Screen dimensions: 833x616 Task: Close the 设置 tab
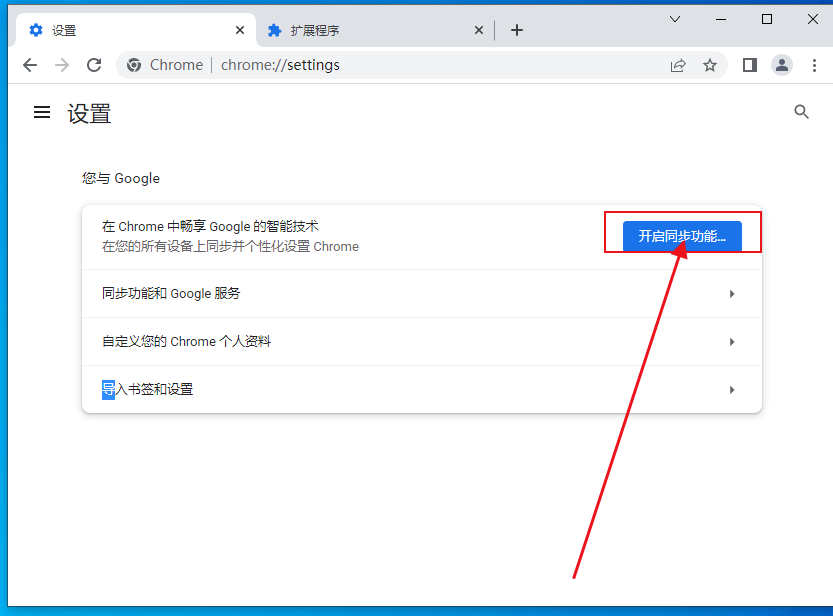coord(240,30)
